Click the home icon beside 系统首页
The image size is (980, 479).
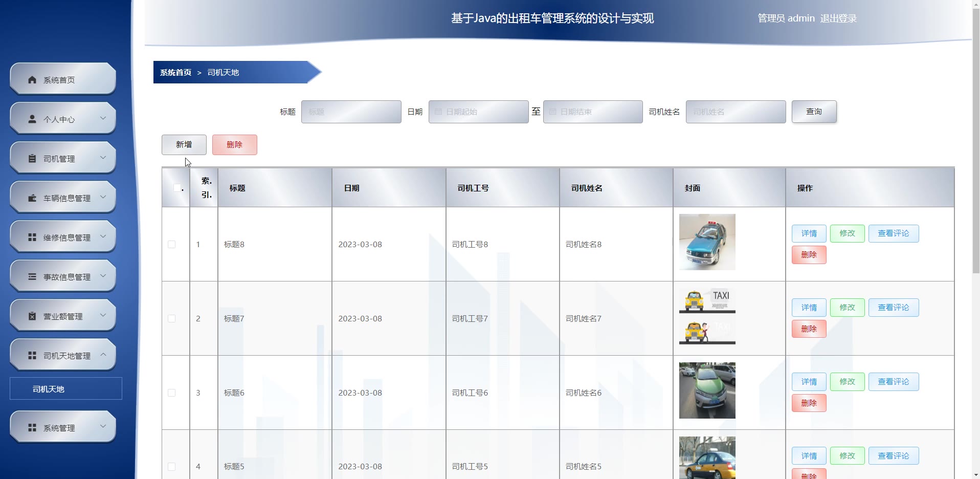point(32,80)
